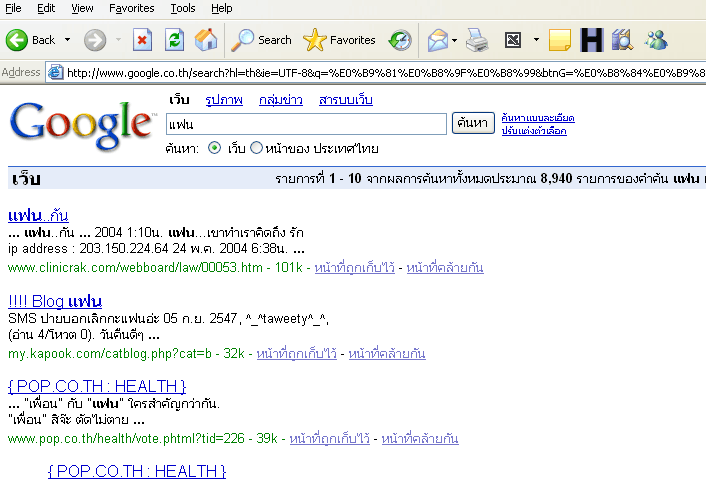Open the History clock icon
Image resolution: width=706 pixels, height=479 pixels.
(x=400, y=40)
